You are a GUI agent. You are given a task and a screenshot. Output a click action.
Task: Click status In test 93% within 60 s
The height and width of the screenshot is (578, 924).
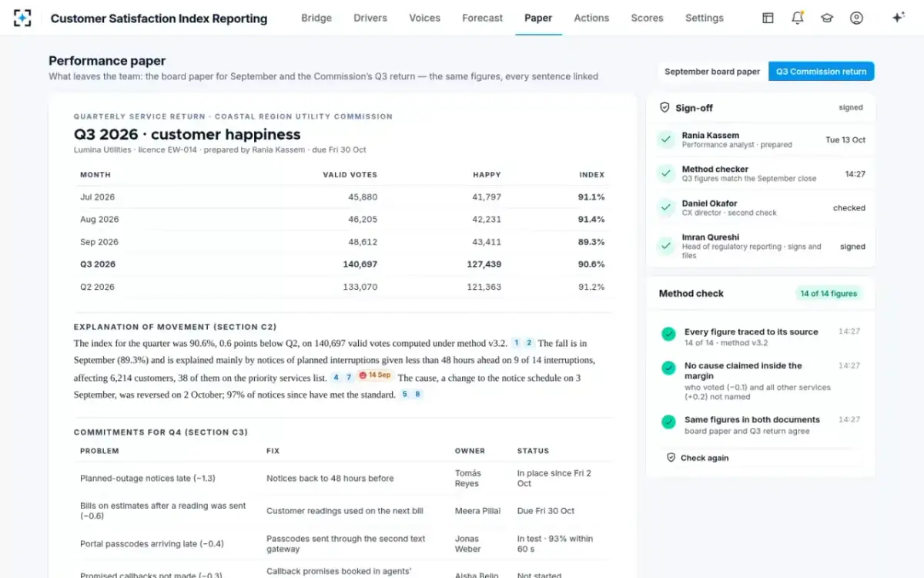(x=555, y=544)
